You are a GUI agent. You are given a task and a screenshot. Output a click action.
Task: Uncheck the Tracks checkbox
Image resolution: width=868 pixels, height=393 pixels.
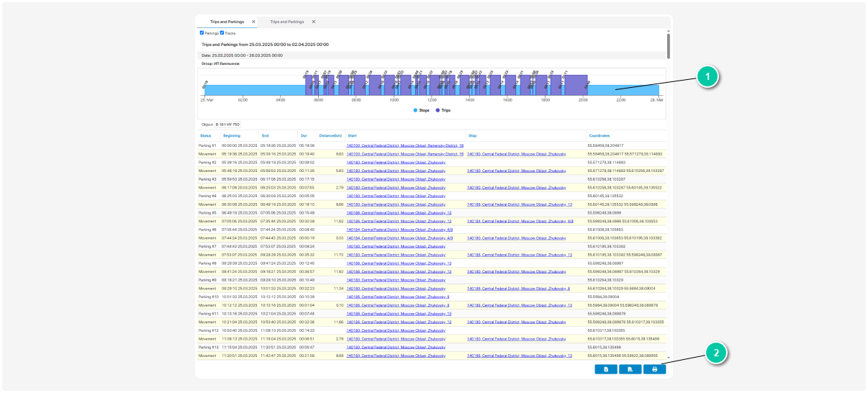tap(222, 32)
